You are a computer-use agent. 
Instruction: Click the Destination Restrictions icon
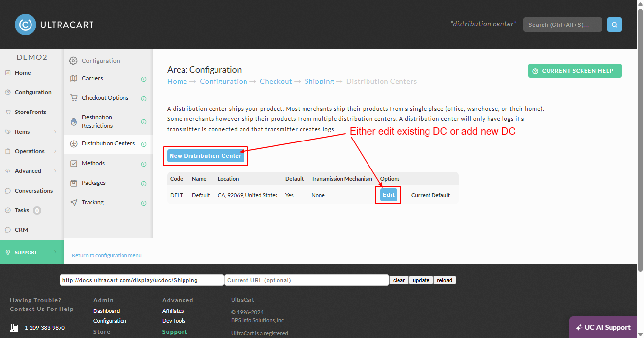tap(74, 121)
